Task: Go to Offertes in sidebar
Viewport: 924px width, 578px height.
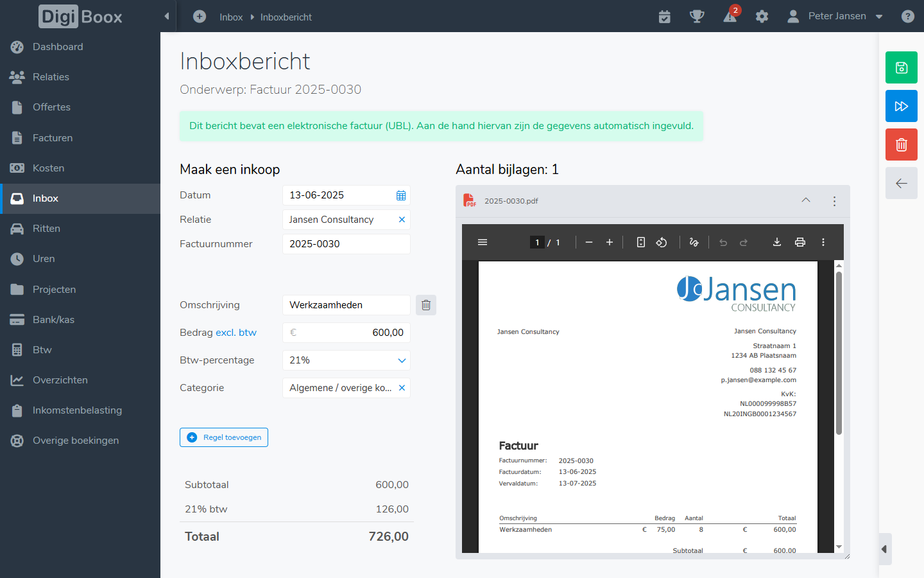Action: (x=80, y=107)
